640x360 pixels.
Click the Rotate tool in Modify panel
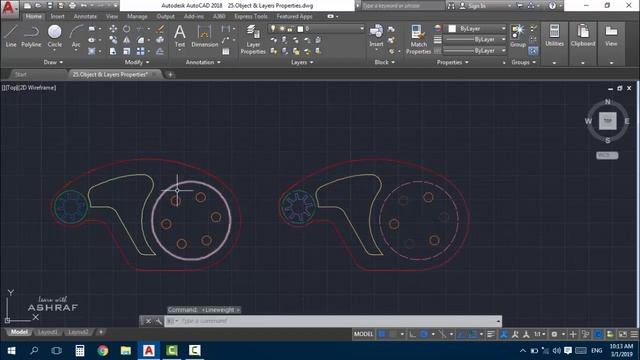[127, 29]
